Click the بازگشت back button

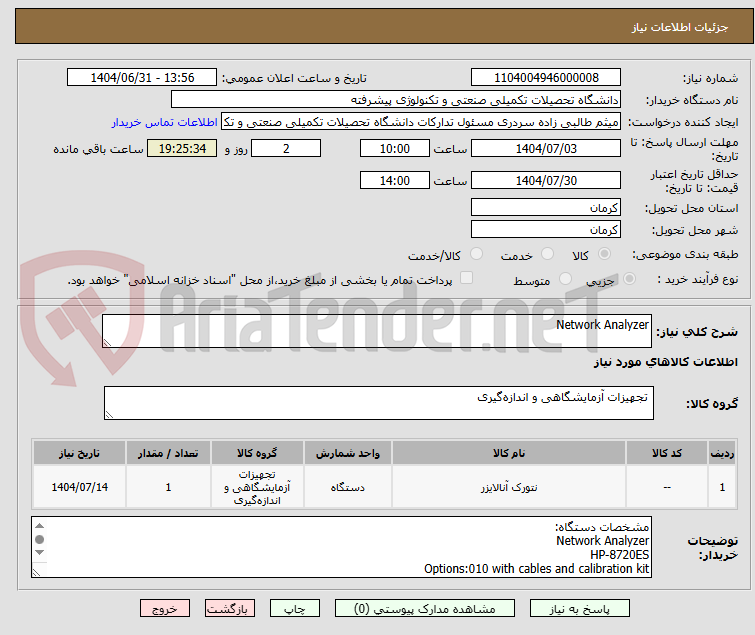pyautogui.click(x=230, y=609)
